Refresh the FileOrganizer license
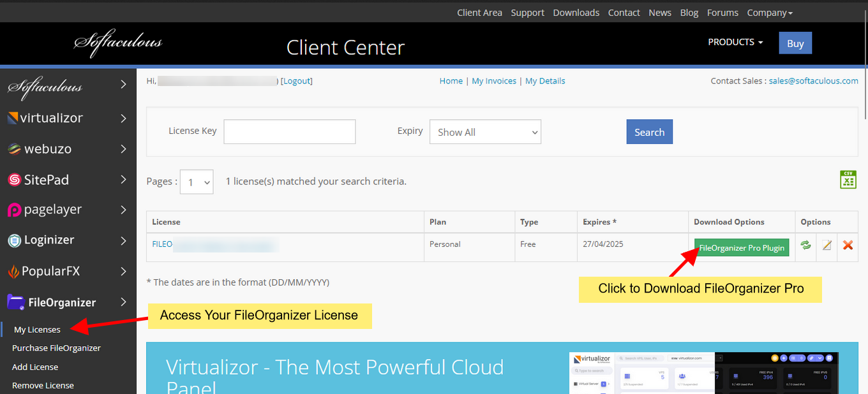The width and height of the screenshot is (868, 394). tap(805, 245)
